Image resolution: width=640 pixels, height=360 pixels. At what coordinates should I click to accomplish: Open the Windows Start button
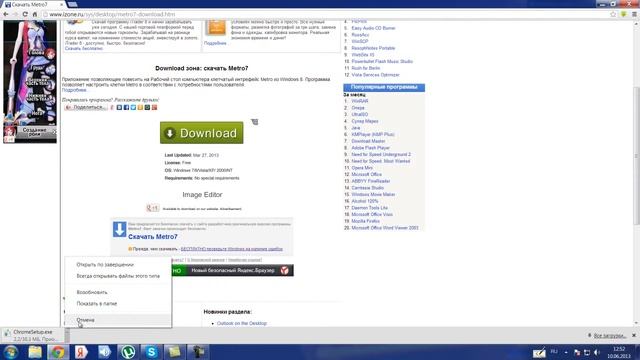pyautogui.click(x=11, y=352)
